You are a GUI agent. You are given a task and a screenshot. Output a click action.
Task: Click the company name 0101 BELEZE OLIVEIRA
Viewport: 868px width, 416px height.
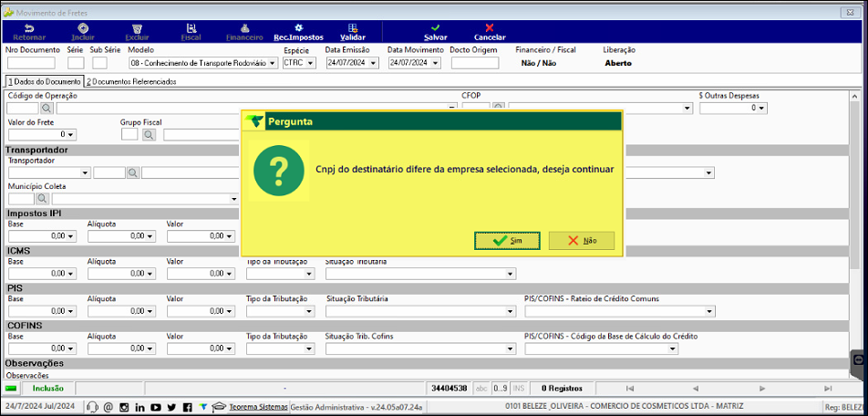pyautogui.click(x=624, y=407)
